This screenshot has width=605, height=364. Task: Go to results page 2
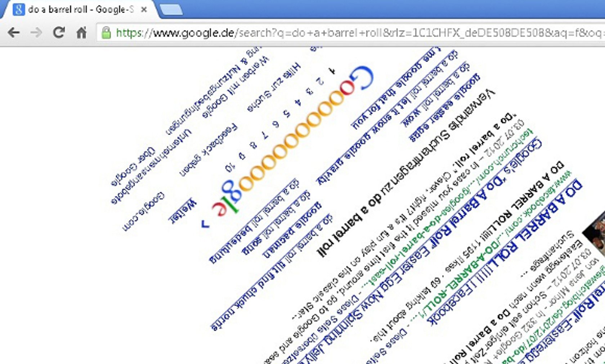coord(320,81)
